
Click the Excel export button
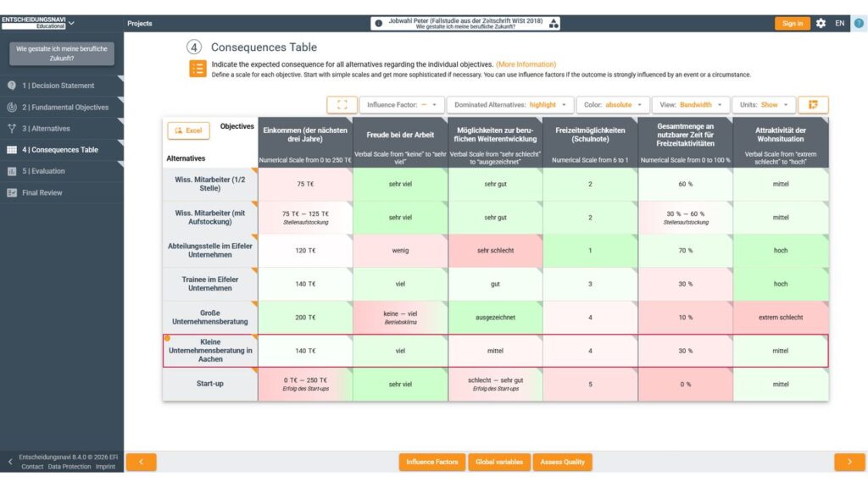point(188,130)
